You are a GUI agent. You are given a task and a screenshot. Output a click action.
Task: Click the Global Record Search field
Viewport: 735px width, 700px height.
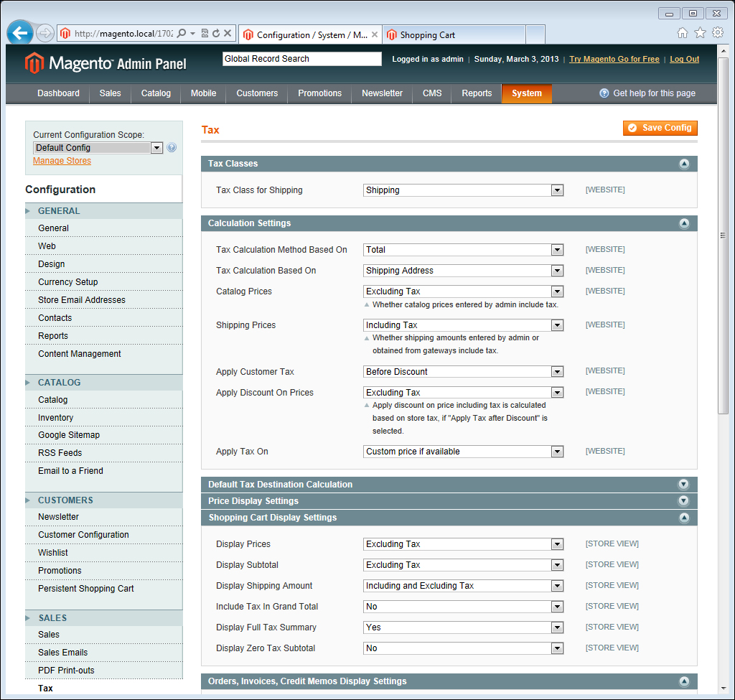[301, 59]
